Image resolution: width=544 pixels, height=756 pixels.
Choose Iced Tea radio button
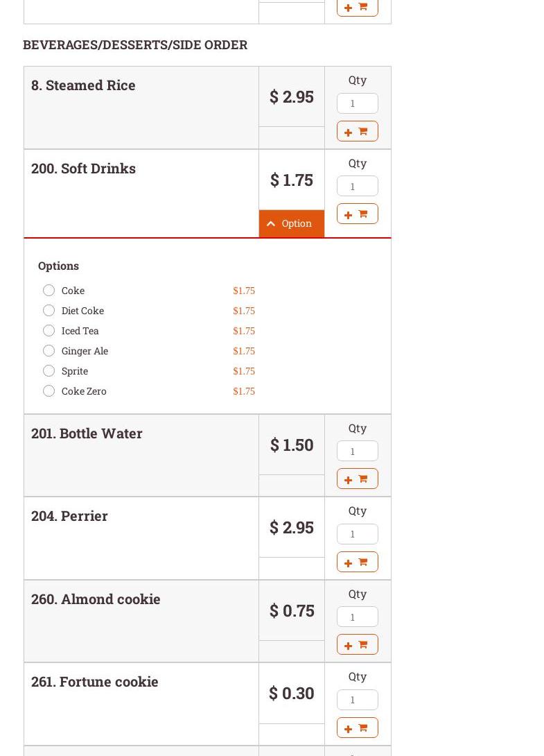(x=49, y=330)
